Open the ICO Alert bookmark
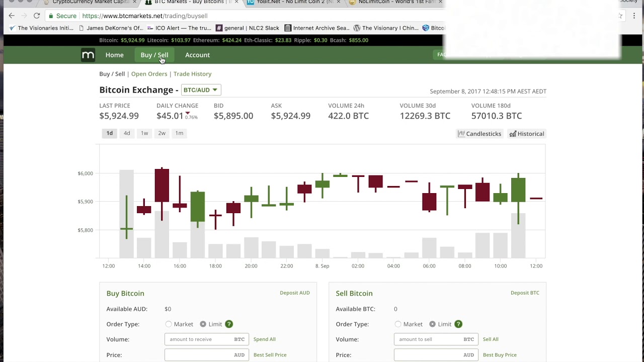Viewport: 644px width, 362px height. point(179,28)
